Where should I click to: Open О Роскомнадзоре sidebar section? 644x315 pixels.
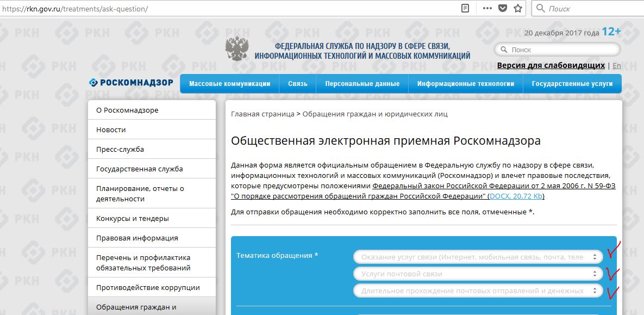[152, 110]
